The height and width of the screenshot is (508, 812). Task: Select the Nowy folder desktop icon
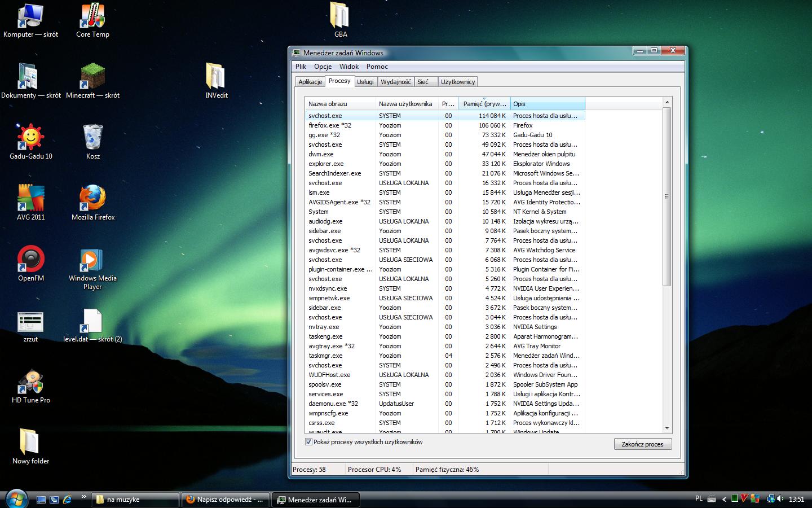click(31, 447)
